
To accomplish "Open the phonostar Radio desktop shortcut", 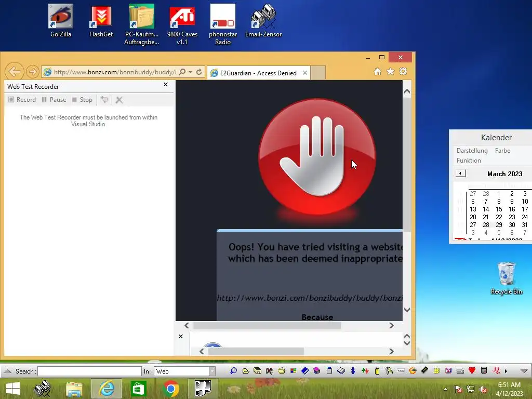I will [x=223, y=24].
